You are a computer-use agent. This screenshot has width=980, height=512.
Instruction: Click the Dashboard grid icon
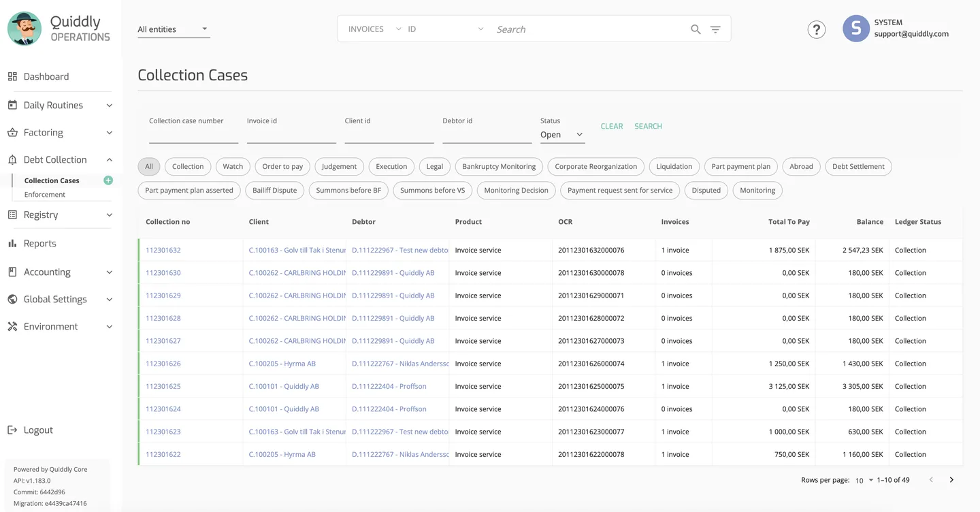point(12,76)
